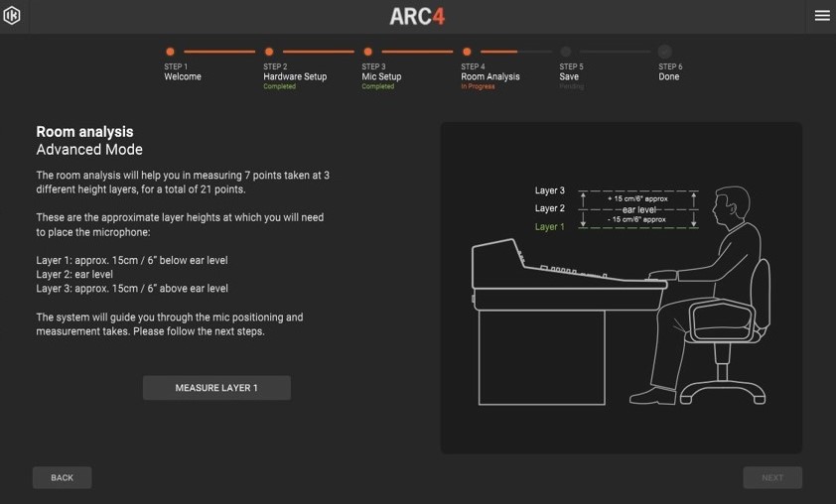
Task: Select the green Layer 1 diagram label
Action: (549, 227)
